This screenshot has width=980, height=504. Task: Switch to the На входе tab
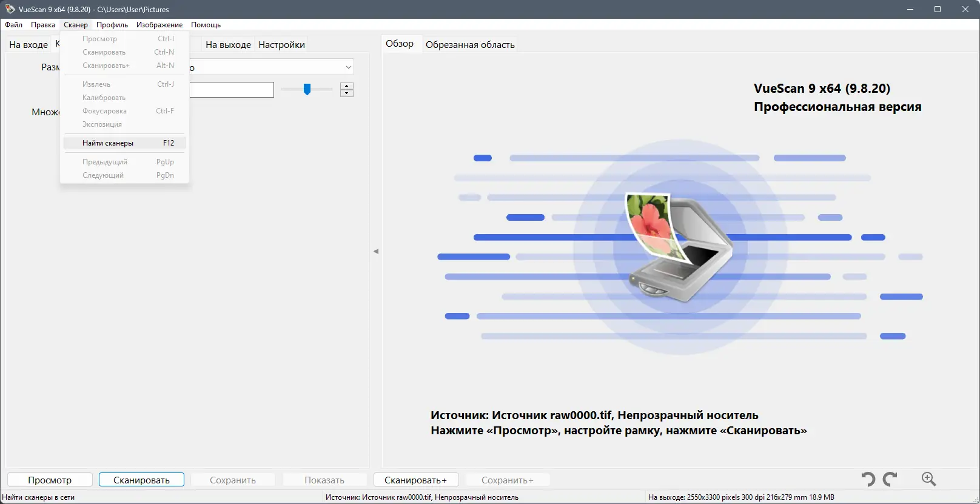pos(29,44)
